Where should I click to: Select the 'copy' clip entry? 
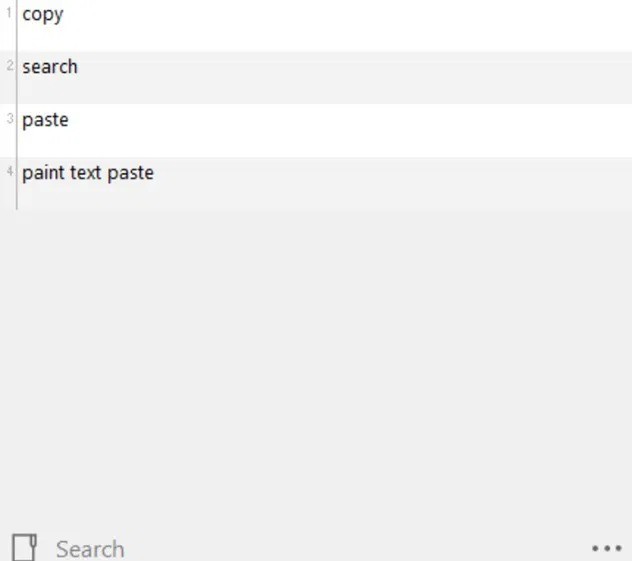click(x=43, y=15)
